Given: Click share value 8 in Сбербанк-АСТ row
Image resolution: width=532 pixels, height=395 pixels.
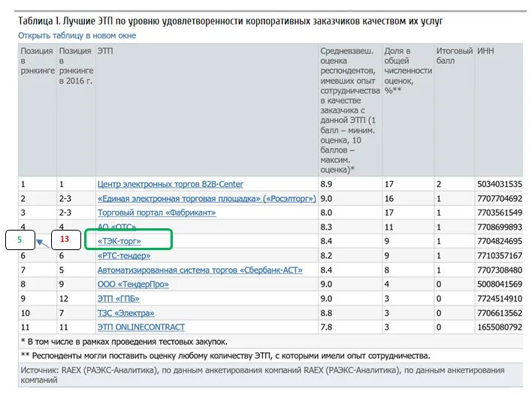Looking at the screenshot, I should (x=387, y=270).
